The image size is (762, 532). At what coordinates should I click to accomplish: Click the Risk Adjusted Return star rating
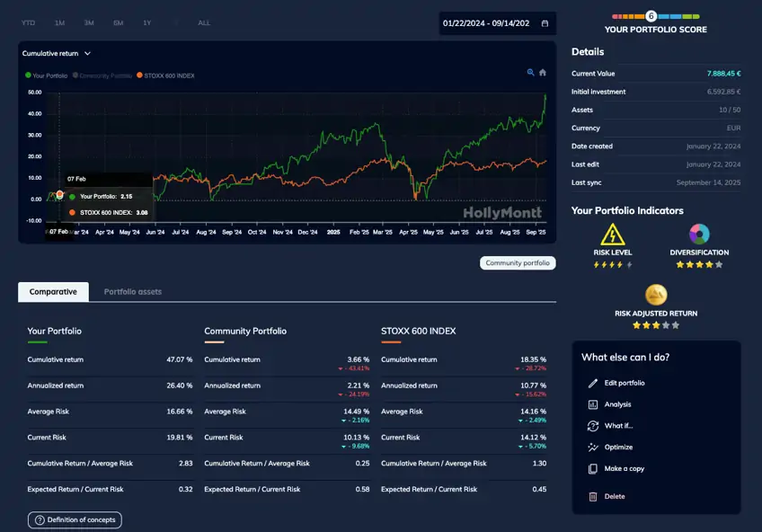coord(656,325)
